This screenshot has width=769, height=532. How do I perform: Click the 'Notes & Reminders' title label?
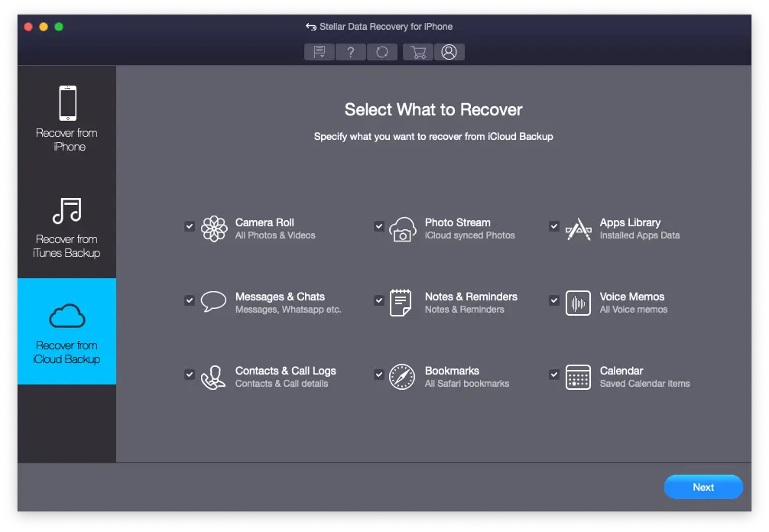[472, 297]
